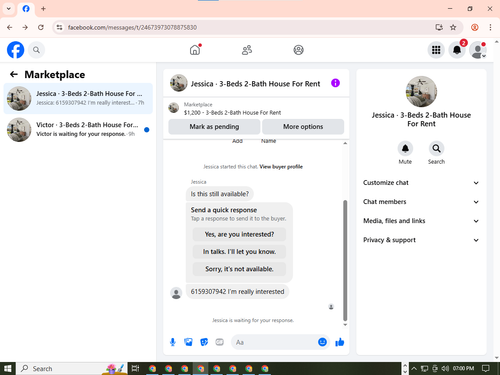Click the browser address bar URL

(132, 27)
